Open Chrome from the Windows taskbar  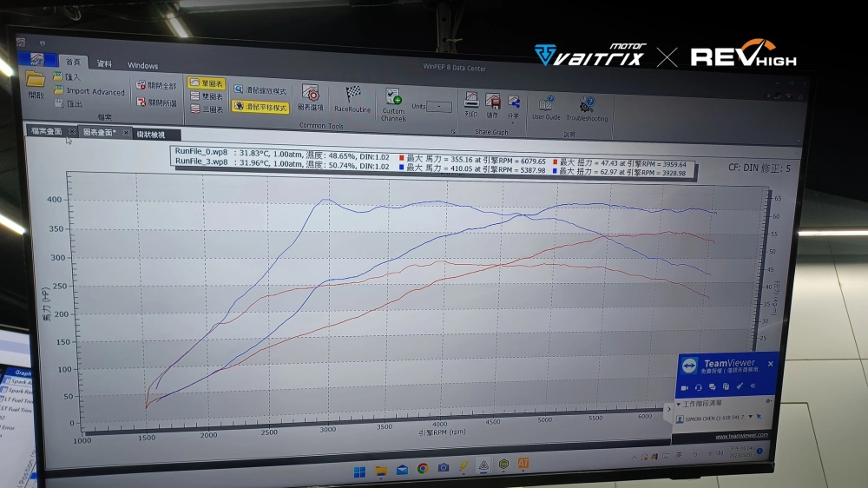423,469
